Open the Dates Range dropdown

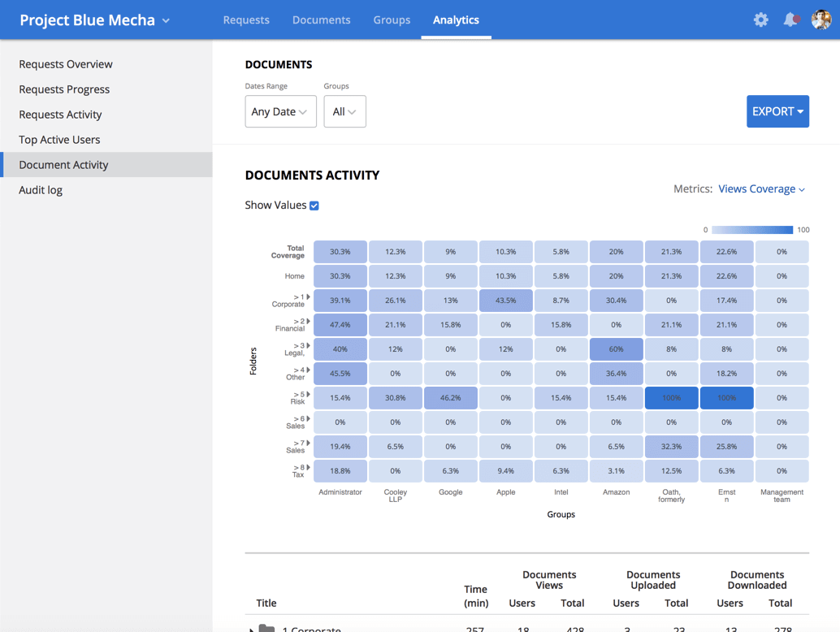click(280, 111)
